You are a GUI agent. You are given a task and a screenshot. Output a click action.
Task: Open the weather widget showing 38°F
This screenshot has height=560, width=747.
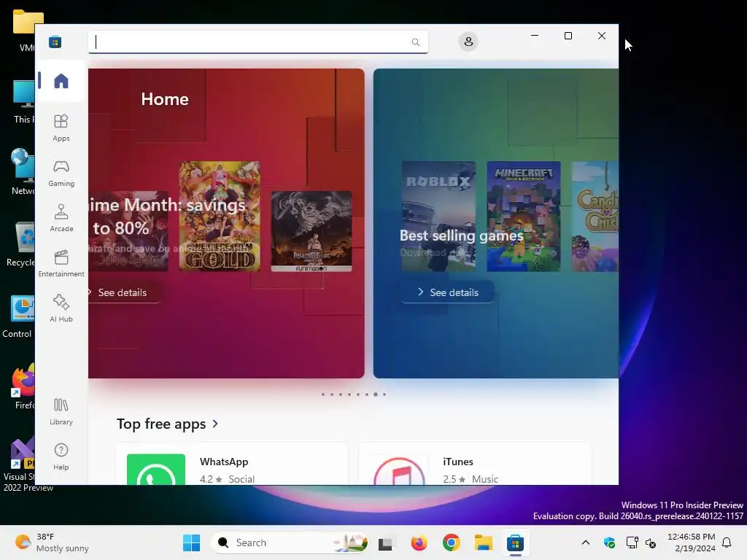click(53, 542)
